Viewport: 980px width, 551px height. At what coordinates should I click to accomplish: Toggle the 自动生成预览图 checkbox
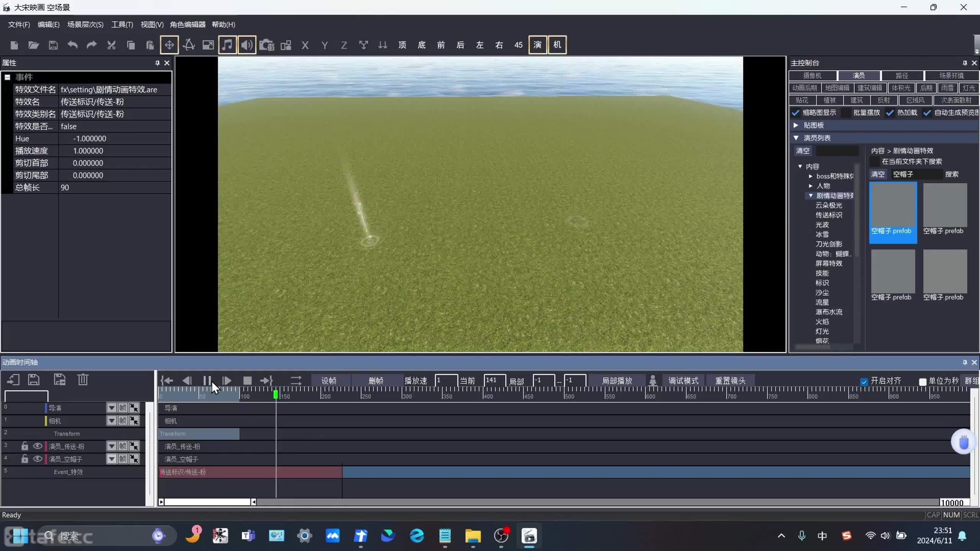[927, 112]
